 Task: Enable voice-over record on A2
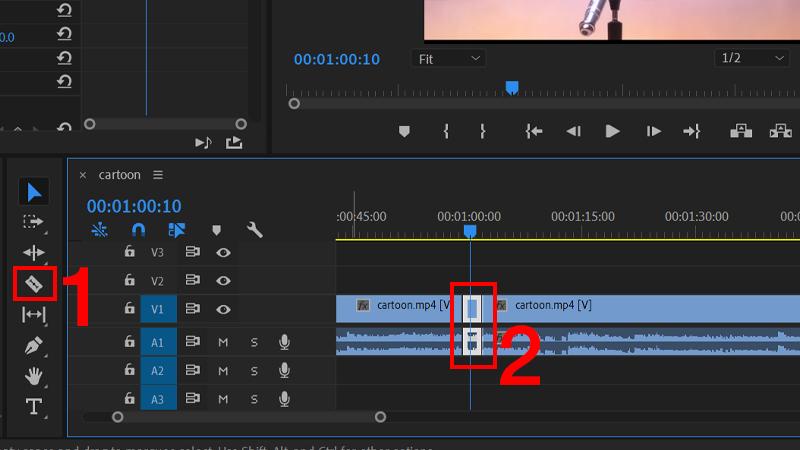click(285, 371)
